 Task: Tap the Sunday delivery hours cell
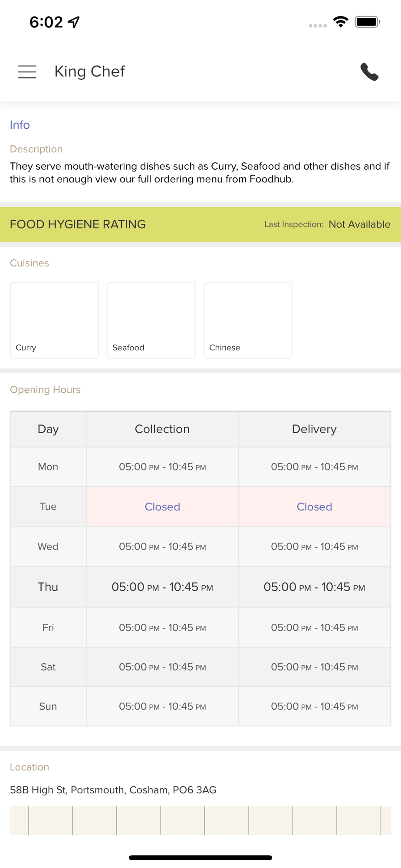point(314,707)
